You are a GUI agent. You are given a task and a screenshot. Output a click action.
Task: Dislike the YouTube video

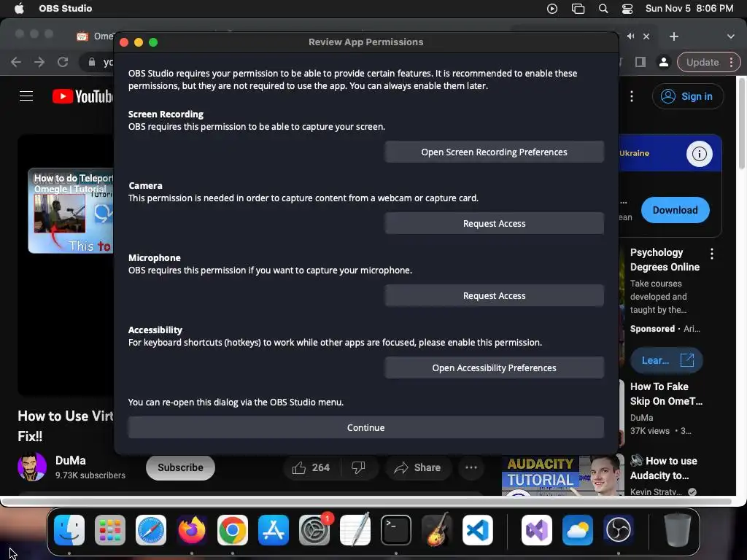point(359,467)
